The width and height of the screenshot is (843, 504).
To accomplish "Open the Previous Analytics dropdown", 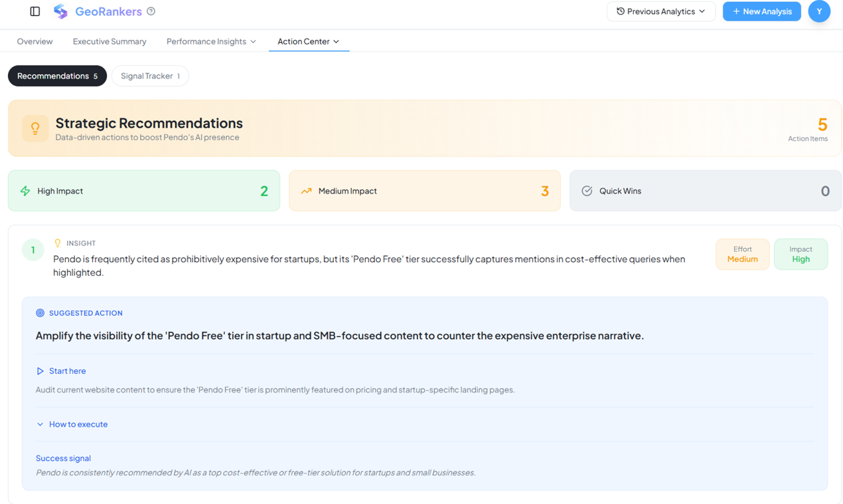I will (x=660, y=11).
